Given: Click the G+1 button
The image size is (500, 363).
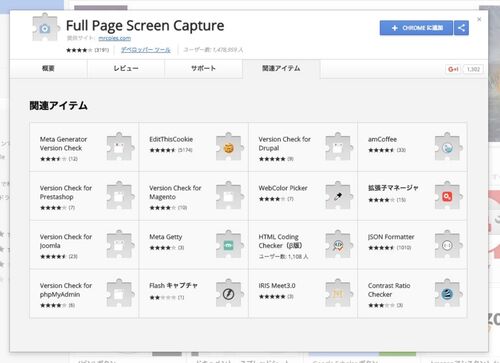Looking at the screenshot, I should click(x=453, y=69).
